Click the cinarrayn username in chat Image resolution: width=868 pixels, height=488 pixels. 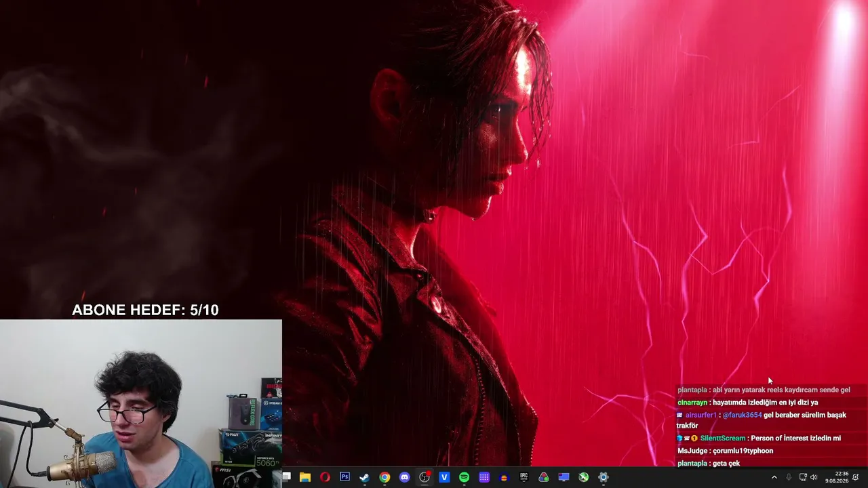pos(692,403)
